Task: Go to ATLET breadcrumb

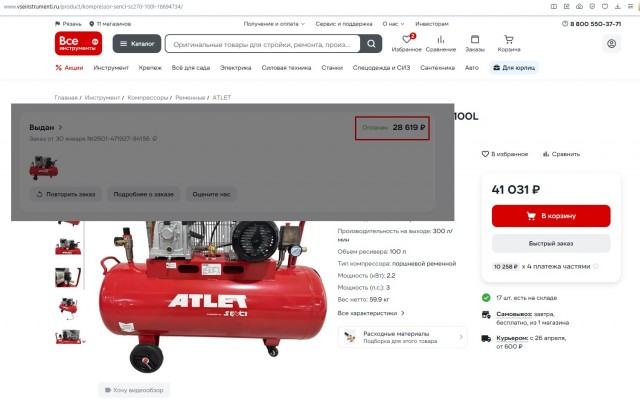Action: [222, 98]
